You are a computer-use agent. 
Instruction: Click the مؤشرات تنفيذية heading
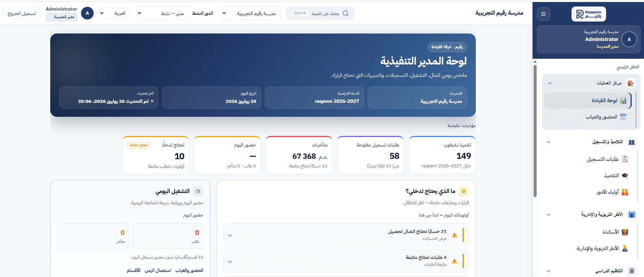click(x=461, y=126)
